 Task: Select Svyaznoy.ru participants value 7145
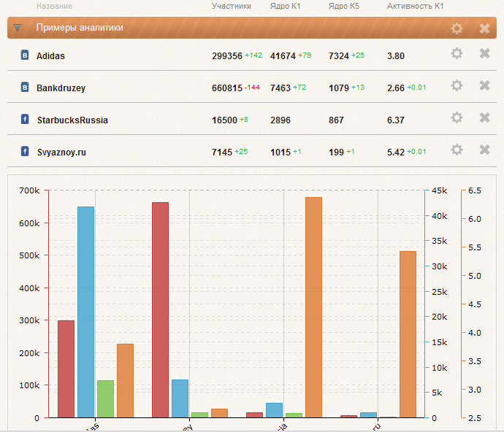coord(222,153)
